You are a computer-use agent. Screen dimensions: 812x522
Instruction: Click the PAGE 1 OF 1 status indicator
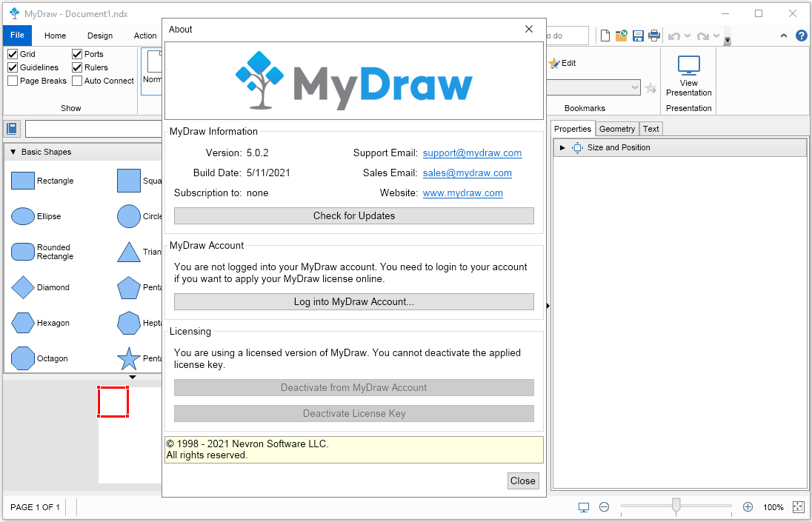point(36,507)
